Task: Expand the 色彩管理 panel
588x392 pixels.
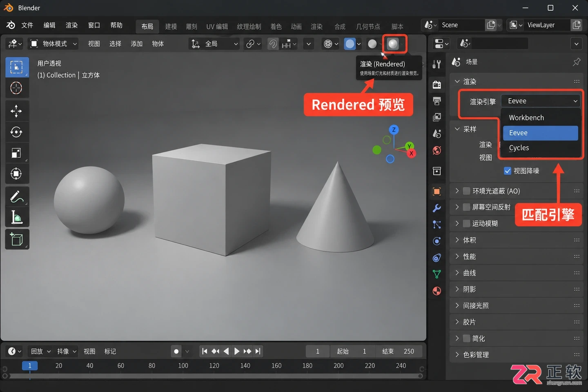Action: (x=517, y=354)
